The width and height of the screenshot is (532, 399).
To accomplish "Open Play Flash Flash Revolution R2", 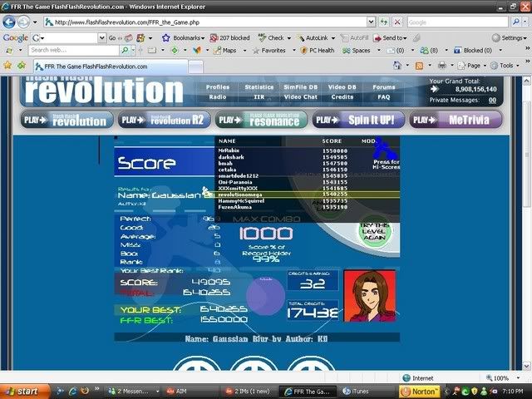I will tap(163, 120).
